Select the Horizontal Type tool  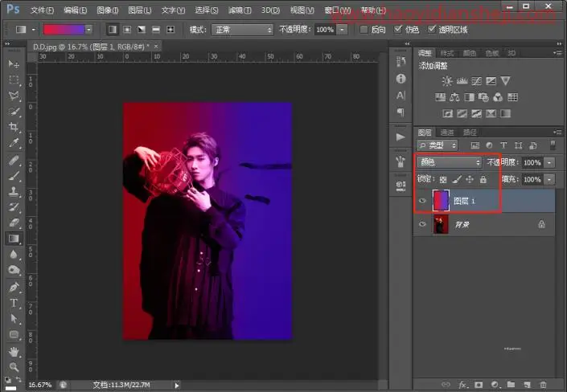[x=14, y=303]
